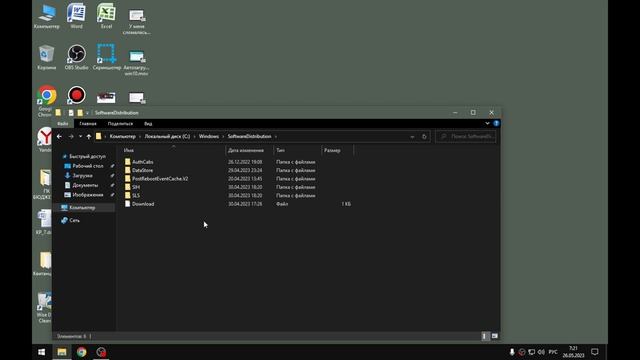
Task: Click Windows in address breadcrumb
Action: click(209, 136)
